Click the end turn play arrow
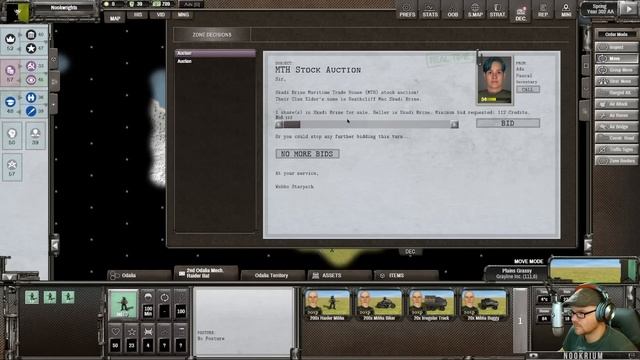The height and width of the screenshot is (360, 640). pos(628,9)
